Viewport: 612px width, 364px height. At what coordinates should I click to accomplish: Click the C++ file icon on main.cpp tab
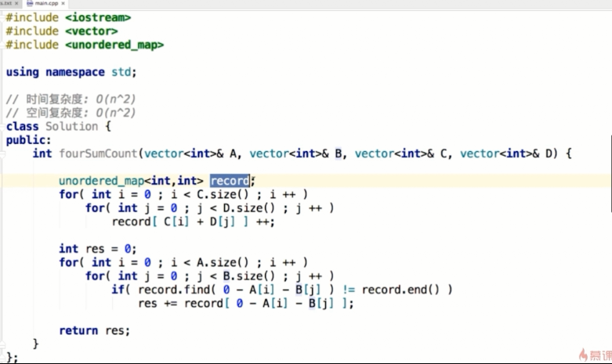click(x=30, y=3)
